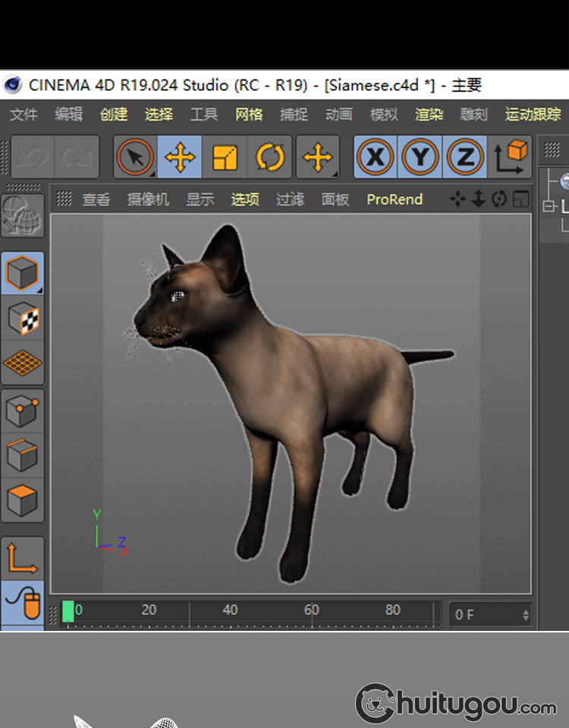The image size is (569, 728).
Task: Open the 渲染 menu
Action: point(429,115)
